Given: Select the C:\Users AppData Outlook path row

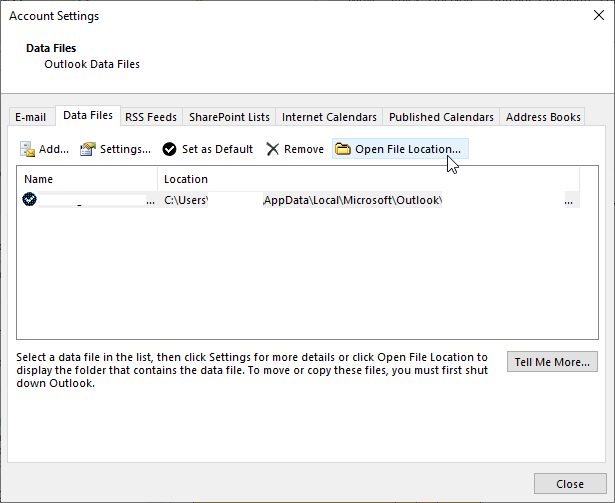Looking at the screenshot, I should click(x=298, y=200).
